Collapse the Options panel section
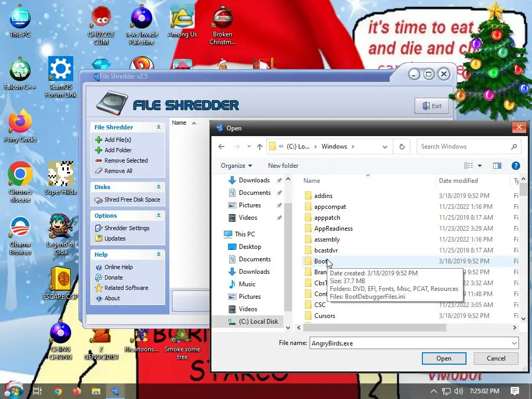The image size is (532, 399). 158,215
